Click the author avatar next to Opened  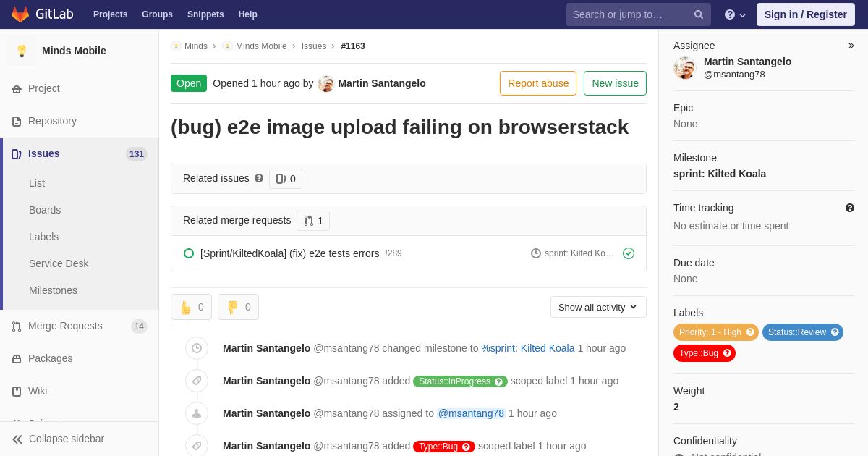(326, 83)
